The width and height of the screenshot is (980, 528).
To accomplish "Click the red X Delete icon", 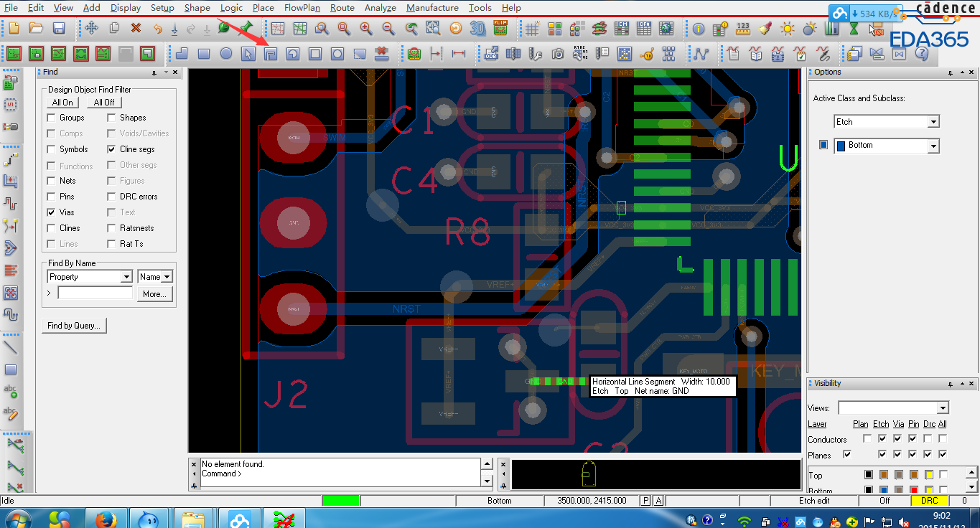I will pyautogui.click(x=136, y=29).
